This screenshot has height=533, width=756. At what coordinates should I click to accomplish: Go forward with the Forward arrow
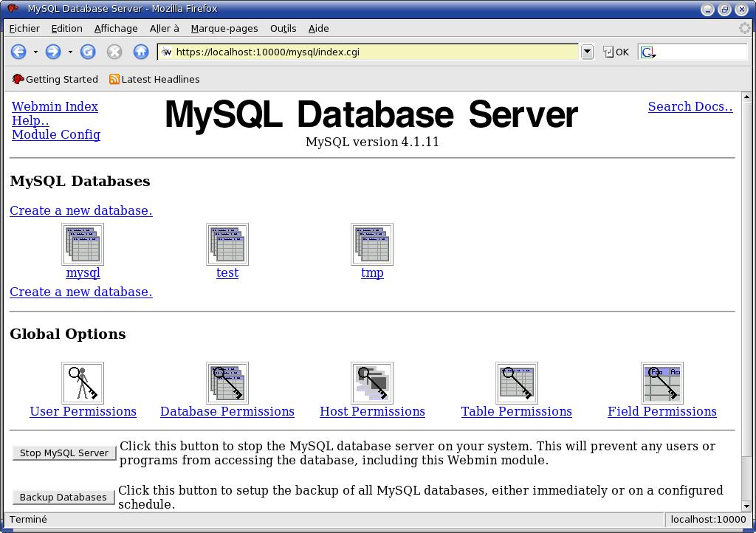point(53,52)
